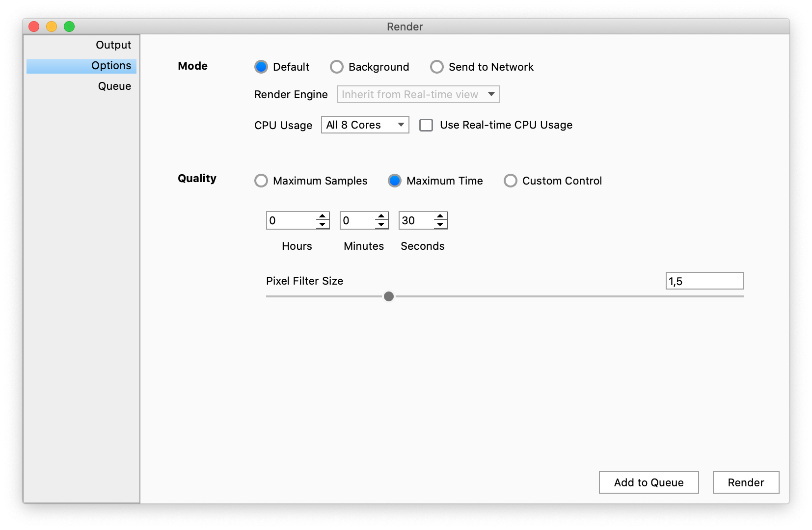This screenshot has height=530, width=812.
Task: Select Maximum Time quality mode
Action: [x=395, y=181]
